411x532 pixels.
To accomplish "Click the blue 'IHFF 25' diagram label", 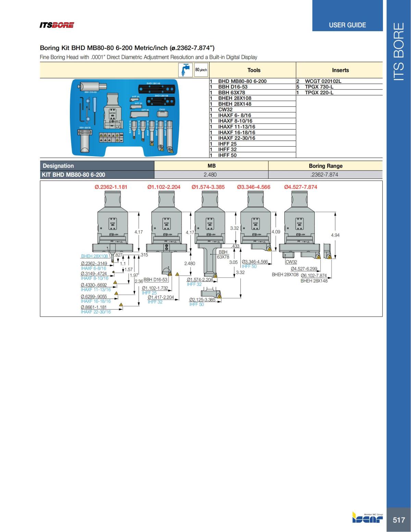I will point(149,293).
